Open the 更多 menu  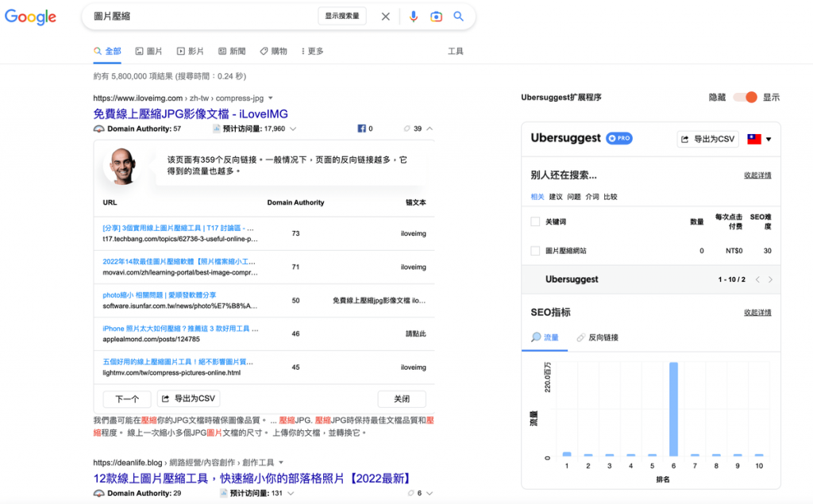[x=313, y=52]
